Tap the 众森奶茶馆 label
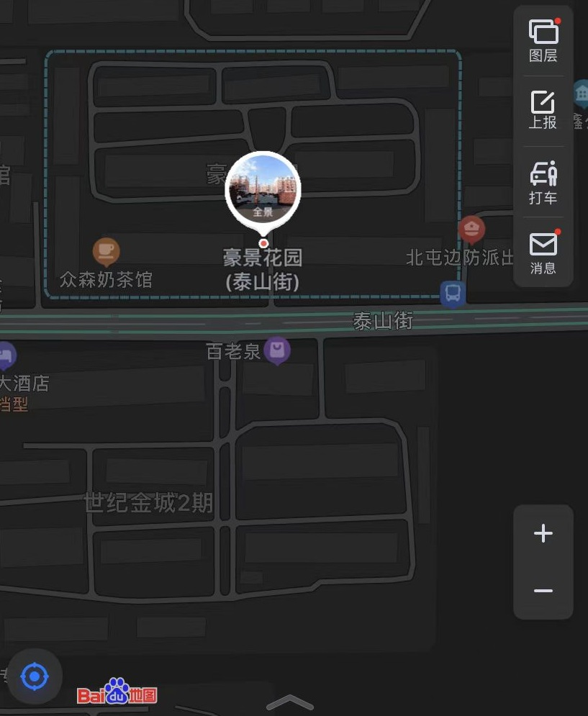This screenshot has height=716, width=588. tap(106, 279)
